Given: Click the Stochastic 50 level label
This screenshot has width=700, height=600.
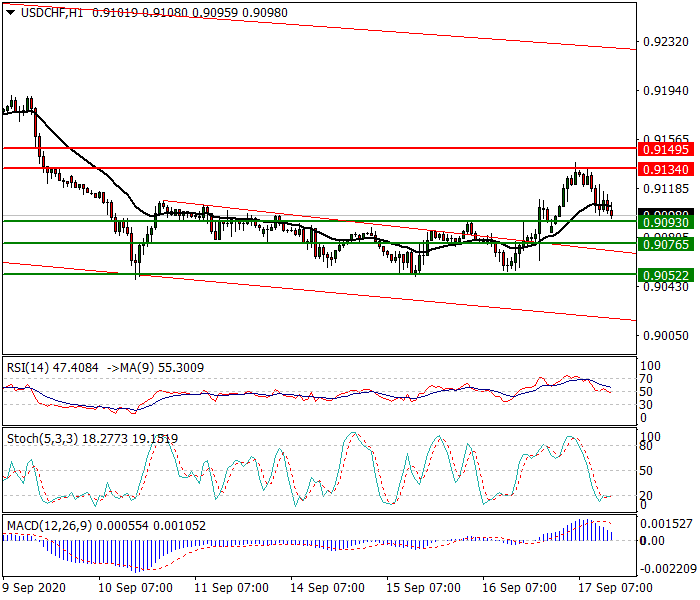Looking at the screenshot, I should point(646,471).
